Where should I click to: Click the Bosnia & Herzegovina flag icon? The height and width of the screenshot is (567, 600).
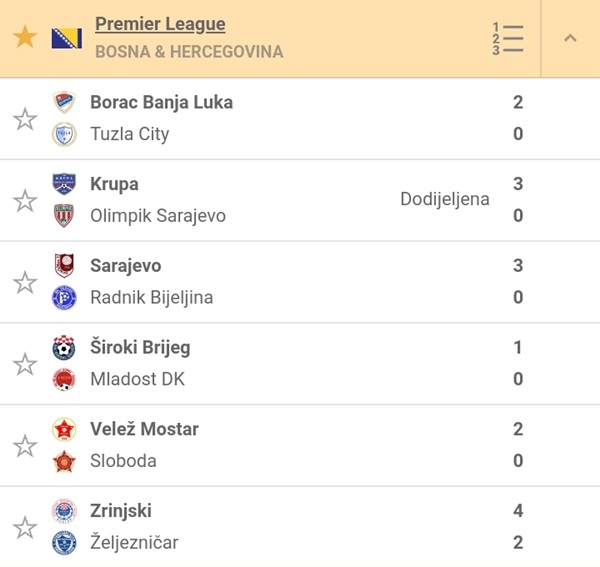click(x=66, y=38)
